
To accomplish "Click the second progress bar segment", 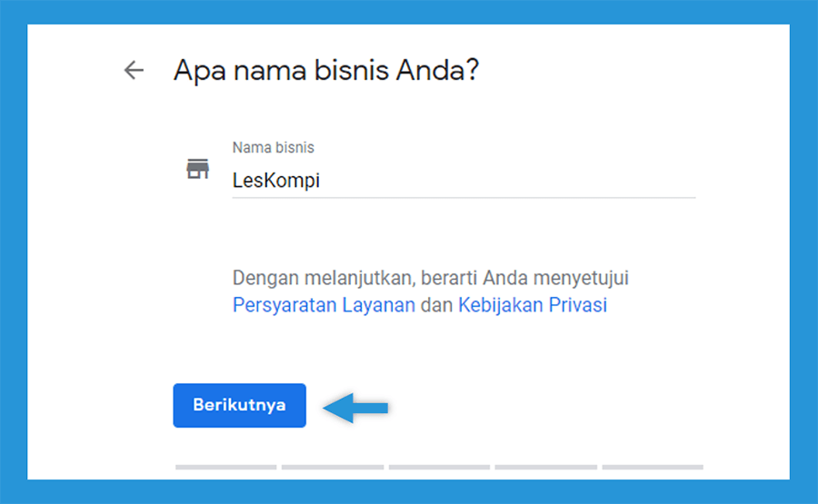I will pyautogui.click(x=333, y=467).
